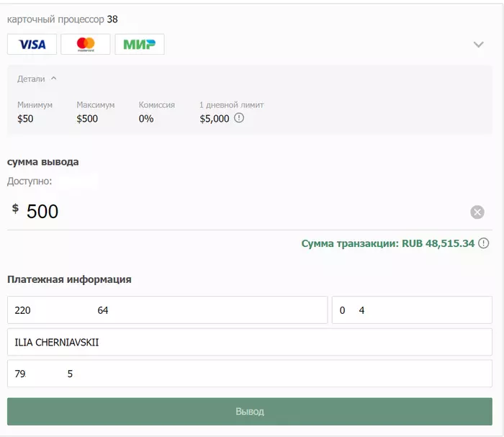Clear the withdrawal amount field
Screen dimensions: 504x437
click(x=477, y=212)
